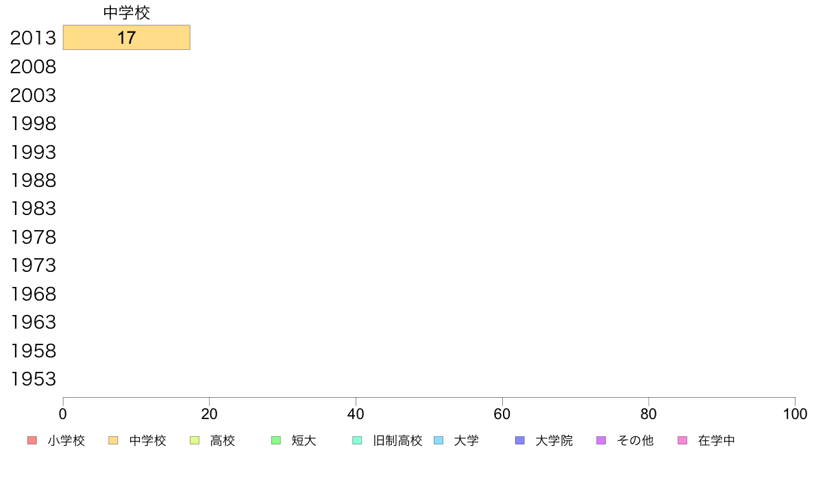Click the 大学 light blue legend swatch
The image size is (814, 504).
[x=439, y=441]
